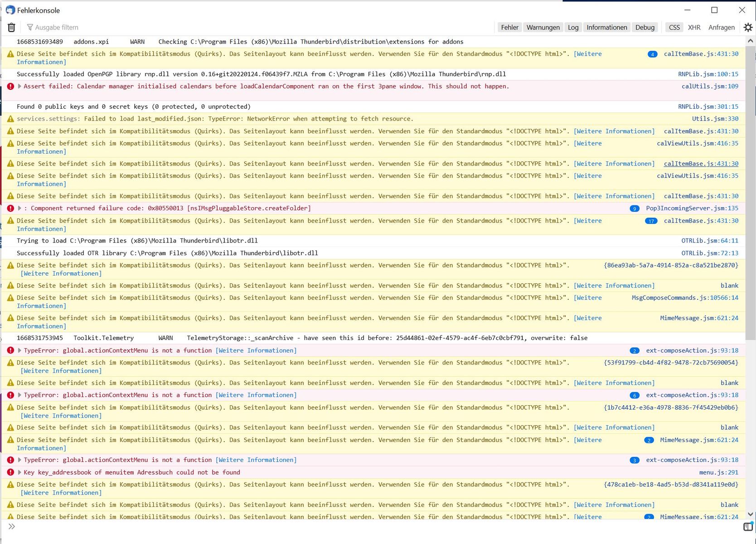Toggle the Fehler filter
Screen dimensions: 756x544
pyautogui.click(x=509, y=28)
